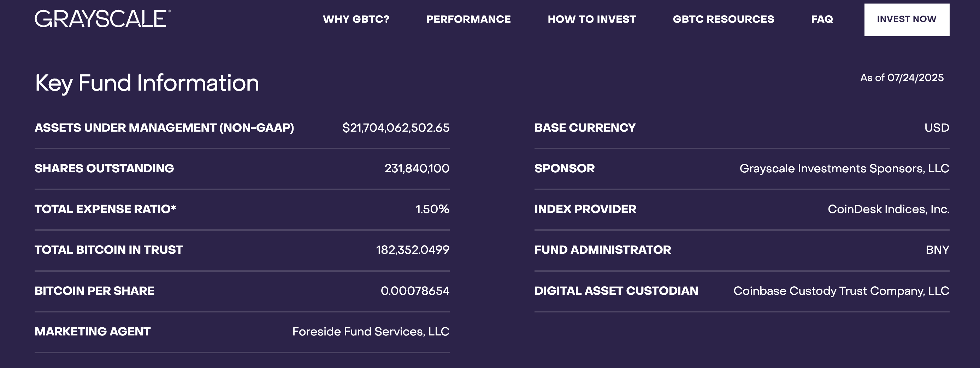Click the BNY fund administrator value
Image resolution: width=980 pixels, height=368 pixels.
click(x=937, y=250)
